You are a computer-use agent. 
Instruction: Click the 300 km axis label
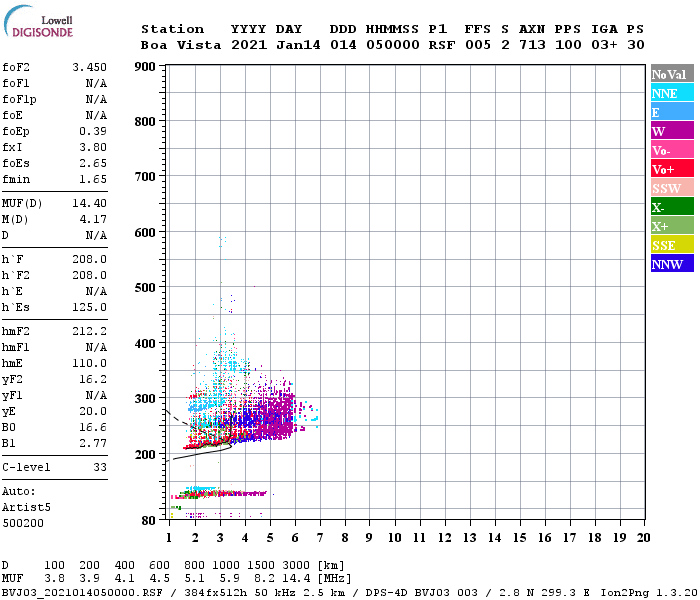[145, 399]
